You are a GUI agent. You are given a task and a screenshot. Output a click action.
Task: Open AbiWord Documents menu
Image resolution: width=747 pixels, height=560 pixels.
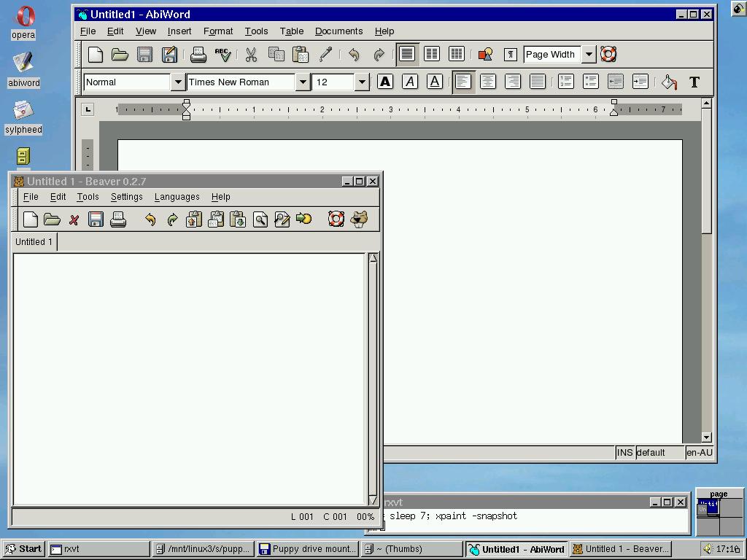click(x=338, y=31)
